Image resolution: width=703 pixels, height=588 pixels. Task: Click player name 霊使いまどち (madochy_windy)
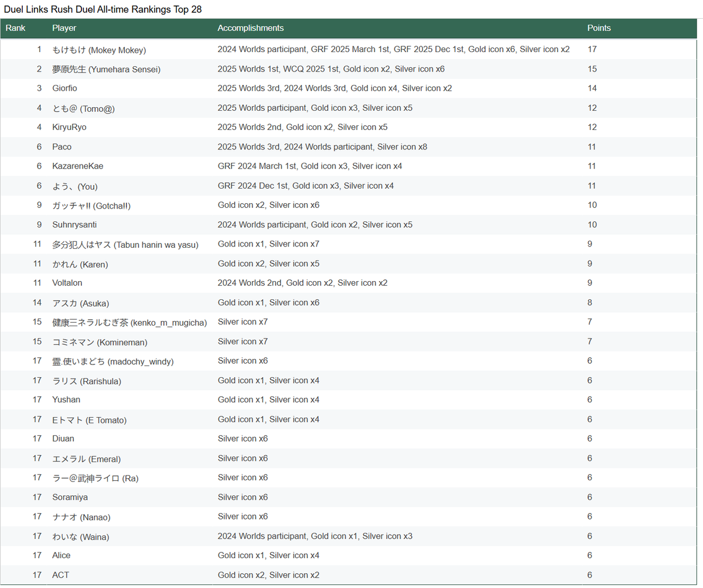[x=113, y=361]
